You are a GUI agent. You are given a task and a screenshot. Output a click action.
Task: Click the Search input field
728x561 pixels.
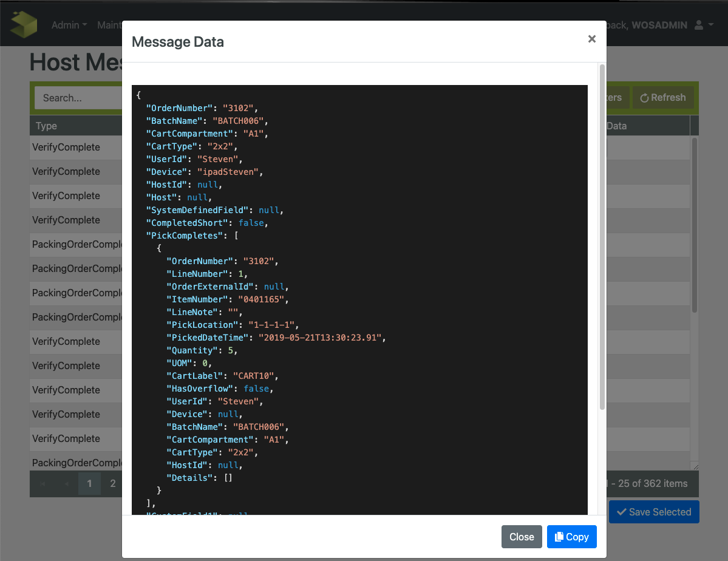(79, 98)
